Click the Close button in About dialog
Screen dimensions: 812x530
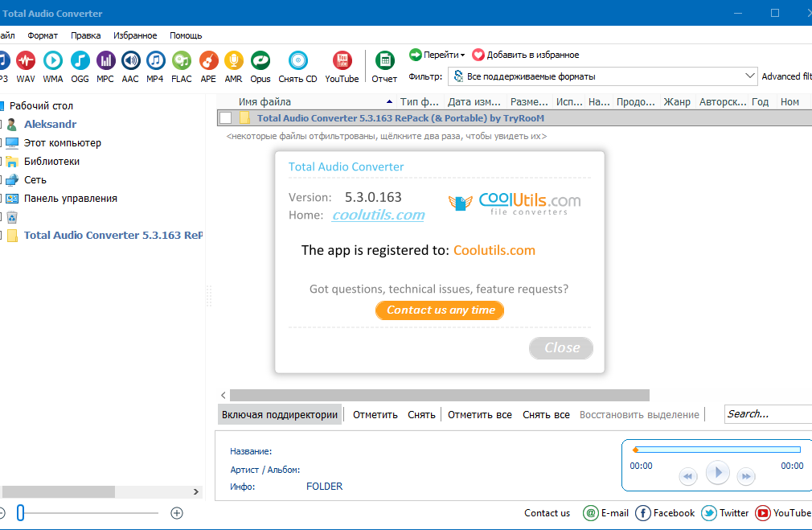click(x=561, y=347)
